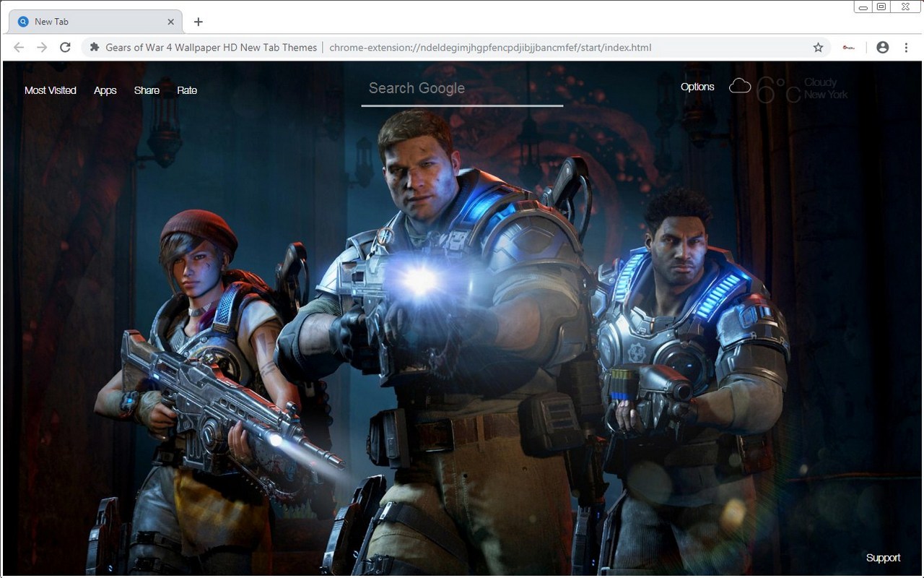The width and height of the screenshot is (924, 578).
Task: Click the Cloudy weather label
Action: point(821,82)
